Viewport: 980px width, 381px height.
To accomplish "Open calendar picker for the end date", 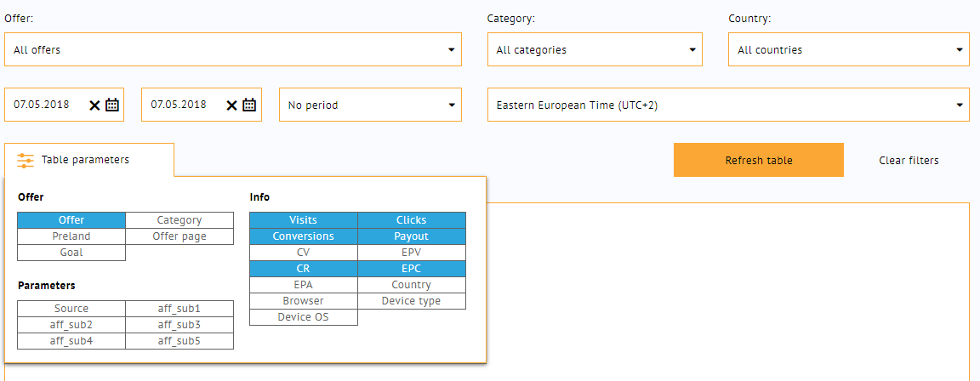I will coord(249,105).
